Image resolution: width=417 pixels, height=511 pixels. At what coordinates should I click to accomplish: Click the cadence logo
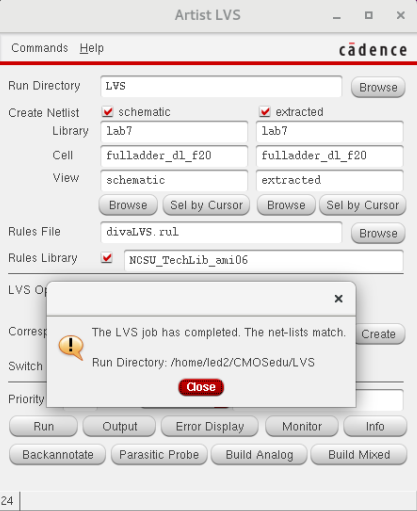point(373,50)
